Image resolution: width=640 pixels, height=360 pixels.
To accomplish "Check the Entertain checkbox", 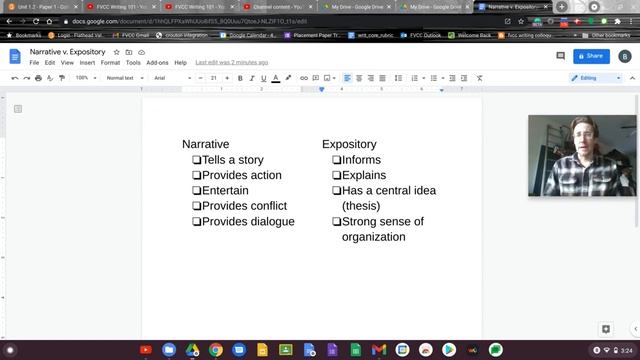I will click(196, 190).
